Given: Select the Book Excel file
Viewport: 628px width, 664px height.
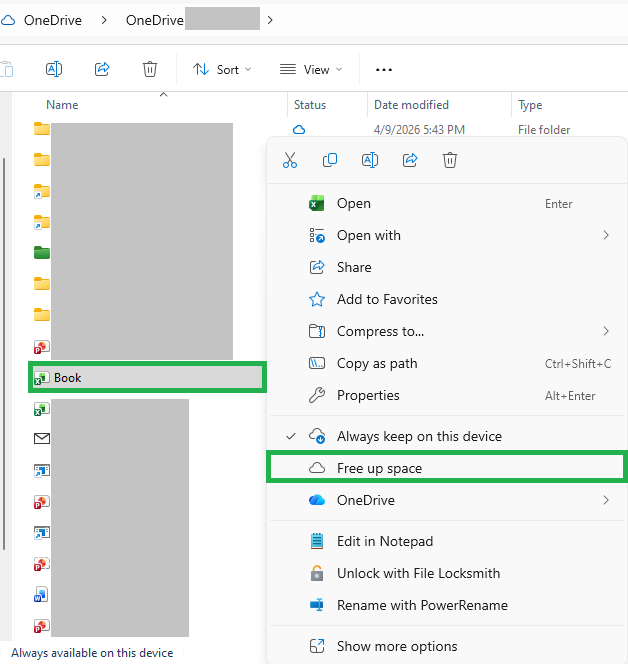Looking at the screenshot, I should coord(147,377).
